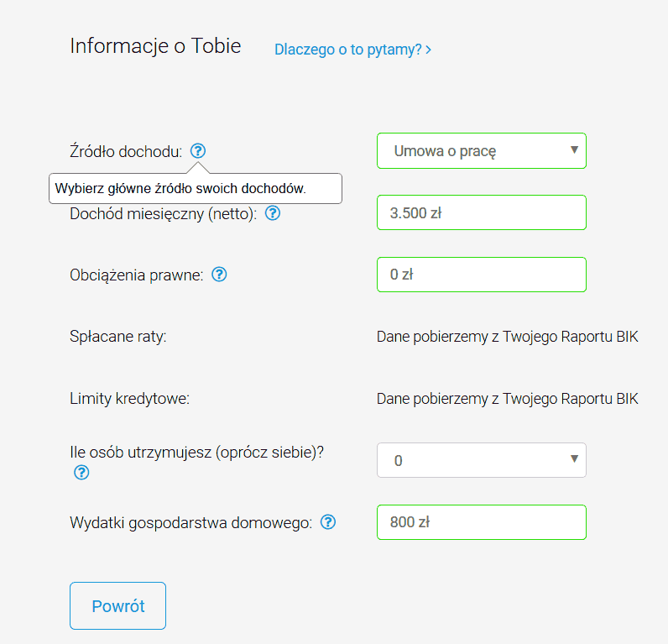Click the "Źródło dochodu:" label text
Screen dimensions: 668x644
(x=126, y=152)
